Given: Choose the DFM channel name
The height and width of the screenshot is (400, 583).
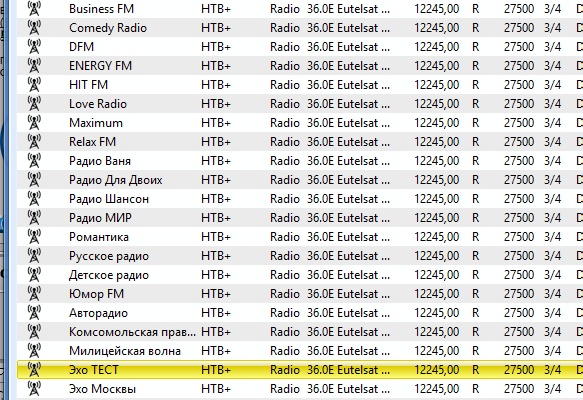Looking at the screenshot, I should pyautogui.click(x=81, y=47).
